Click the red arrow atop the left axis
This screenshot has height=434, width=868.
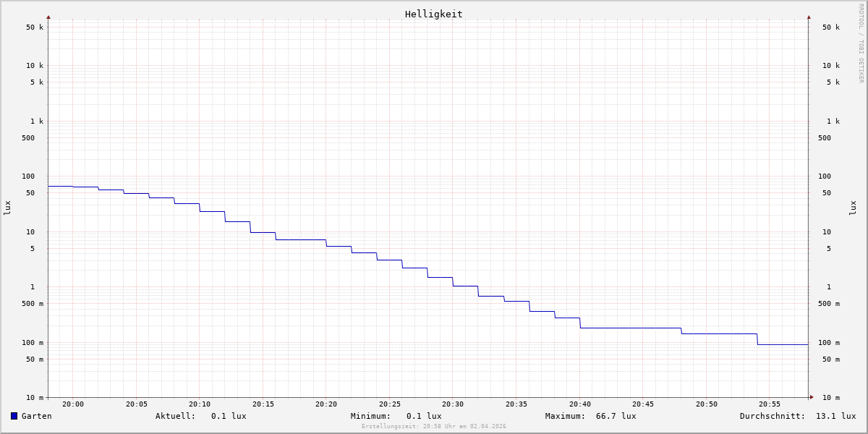click(x=48, y=17)
